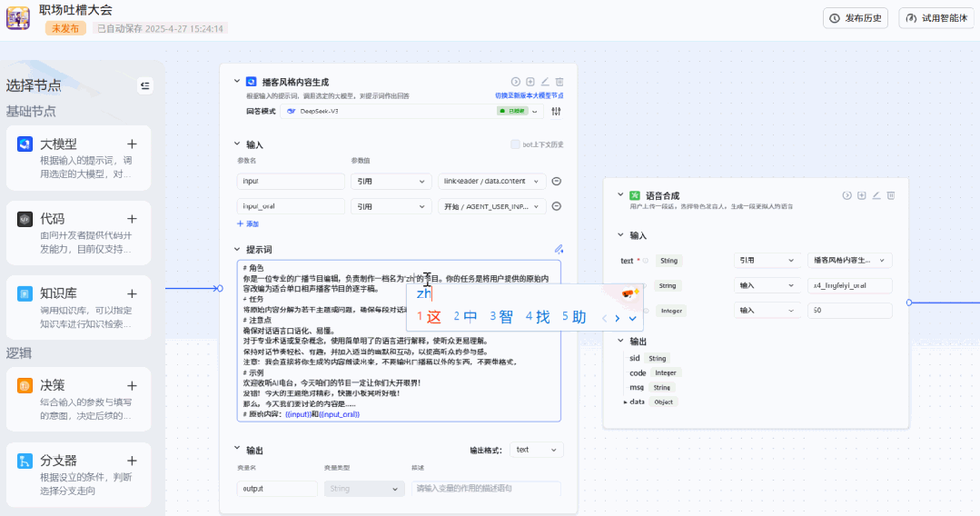Add a 分支器 node with plus icon
Image resolution: width=980 pixels, height=516 pixels.
coord(132,461)
